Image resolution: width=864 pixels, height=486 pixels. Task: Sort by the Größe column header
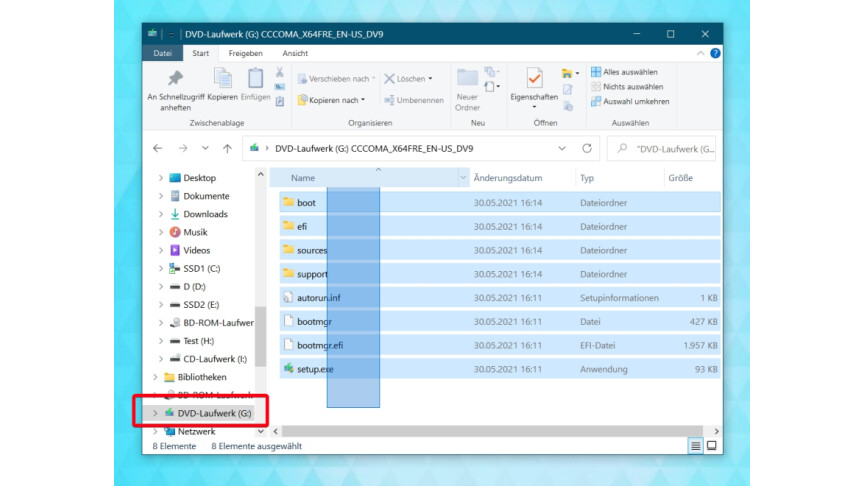[x=693, y=177]
